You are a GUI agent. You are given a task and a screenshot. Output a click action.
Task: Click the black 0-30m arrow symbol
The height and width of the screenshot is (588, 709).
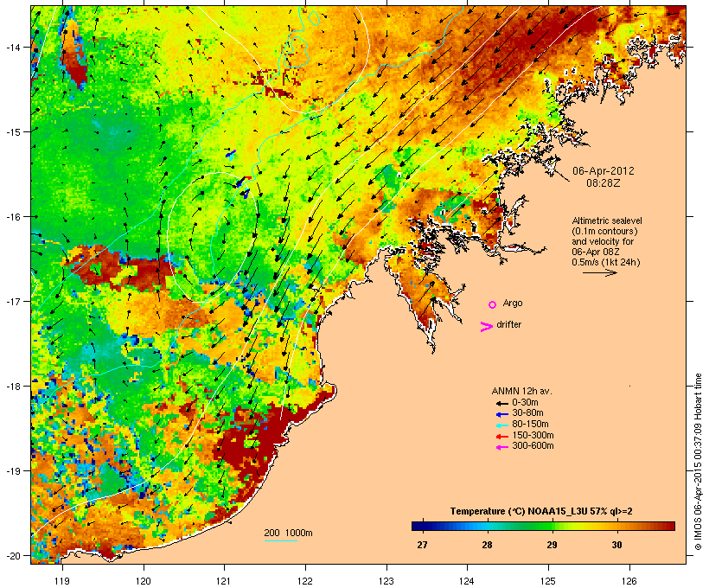pyautogui.click(x=501, y=404)
